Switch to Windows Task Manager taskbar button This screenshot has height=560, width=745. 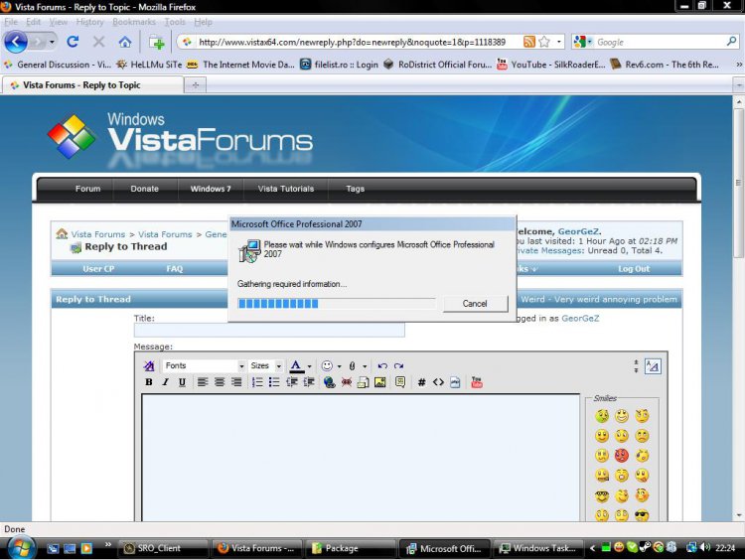coord(538,548)
